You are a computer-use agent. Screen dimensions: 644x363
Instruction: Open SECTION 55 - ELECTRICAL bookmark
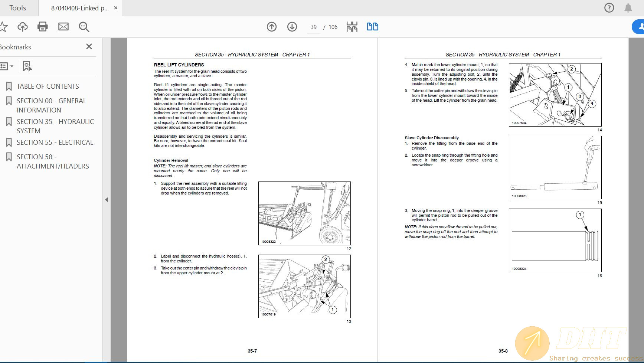click(55, 143)
